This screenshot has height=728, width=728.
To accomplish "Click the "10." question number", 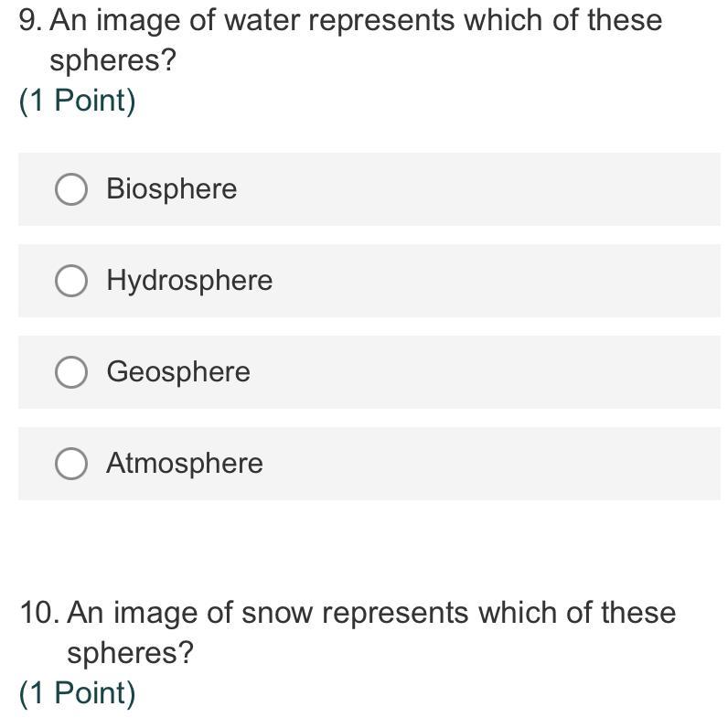I will pyautogui.click(x=39, y=613).
